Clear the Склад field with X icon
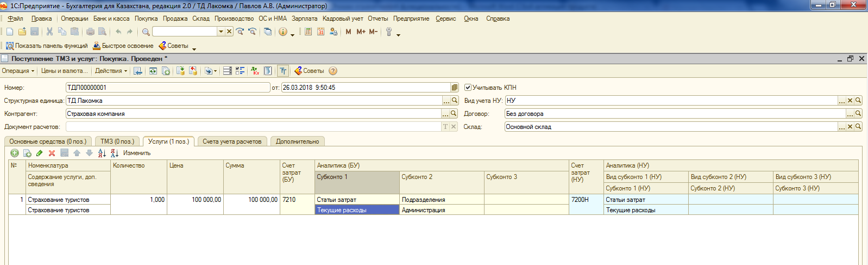Screen dimensions: 868x265 850,127
